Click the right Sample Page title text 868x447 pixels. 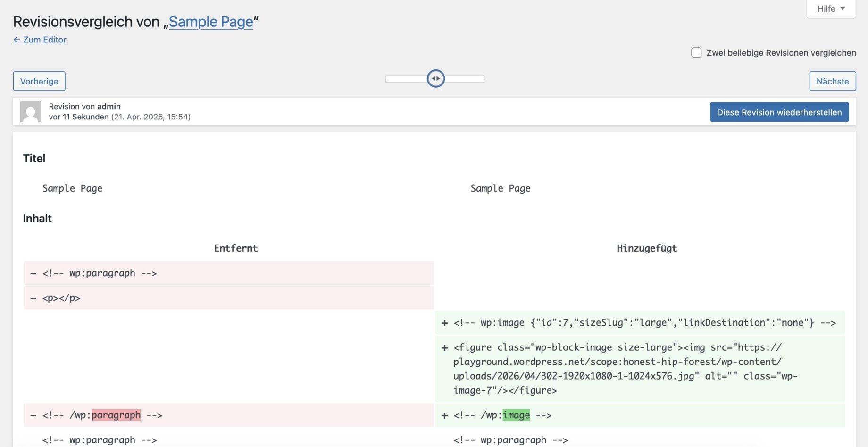[501, 188]
